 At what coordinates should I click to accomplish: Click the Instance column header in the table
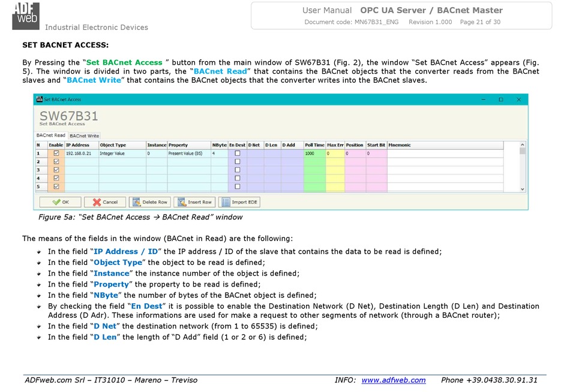pos(157,145)
